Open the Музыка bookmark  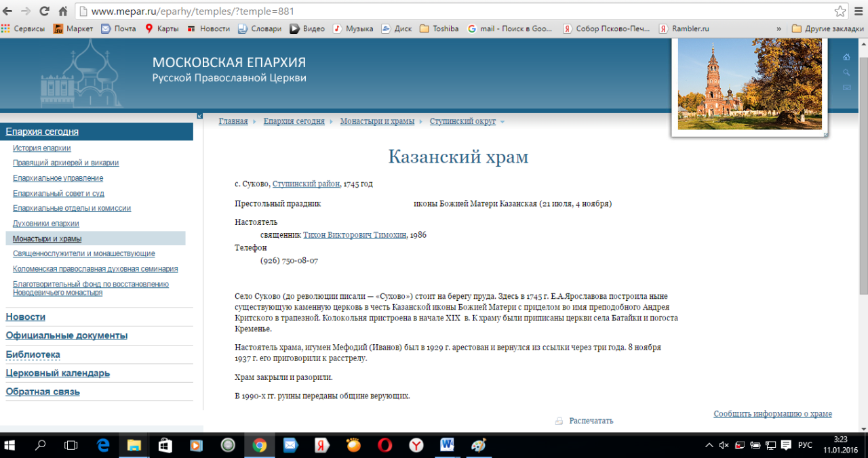click(353, 28)
